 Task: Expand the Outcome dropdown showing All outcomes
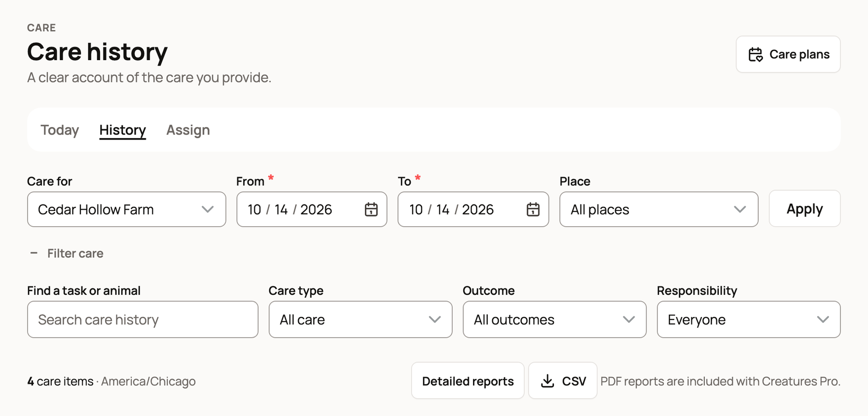[x=554, y=319]
